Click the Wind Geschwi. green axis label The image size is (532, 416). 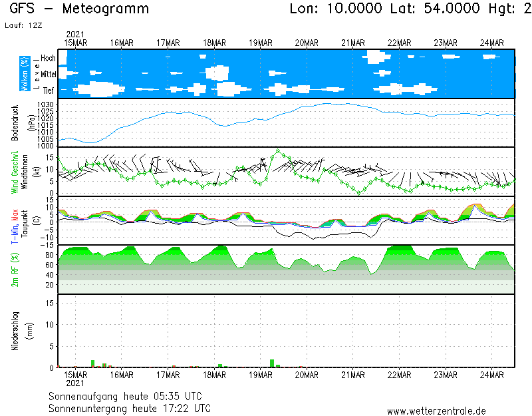pos(15,172)
